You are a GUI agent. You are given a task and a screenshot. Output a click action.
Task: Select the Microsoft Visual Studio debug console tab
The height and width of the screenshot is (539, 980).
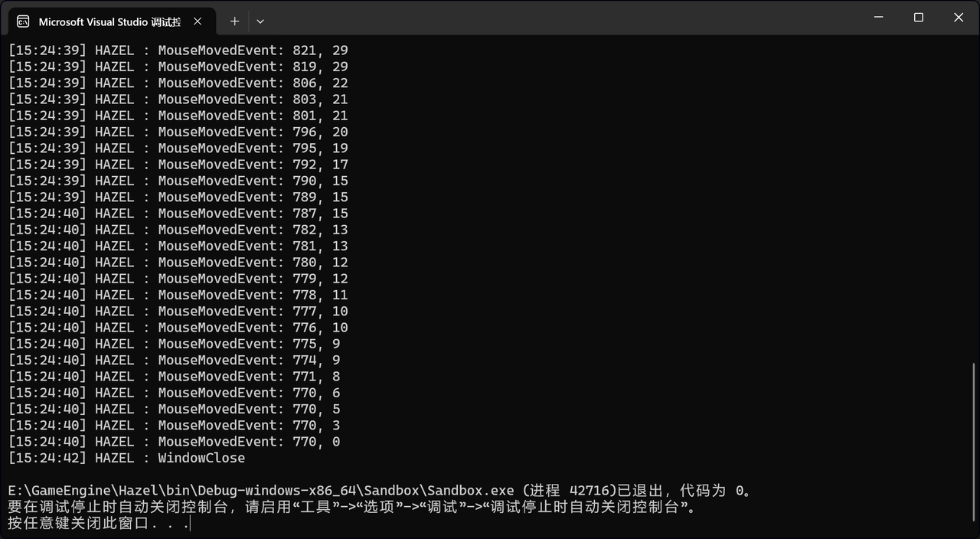[x=109, y=21]
